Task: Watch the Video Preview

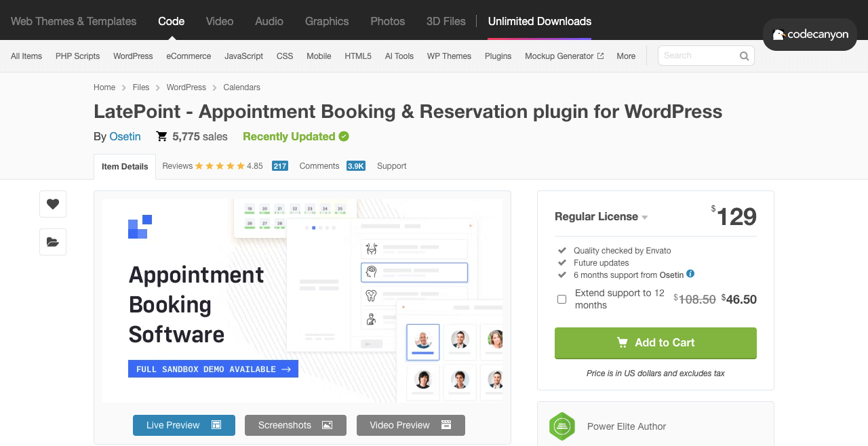Action: point(411,425)
